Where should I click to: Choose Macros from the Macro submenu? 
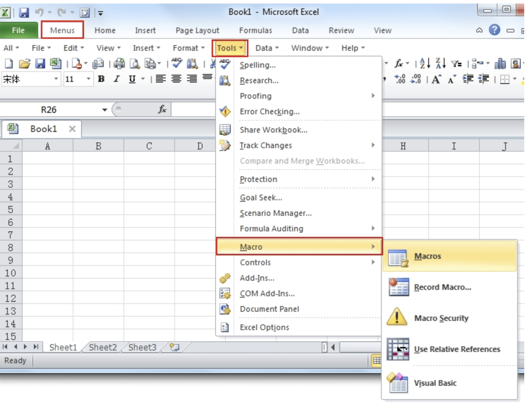coord(450,256)
